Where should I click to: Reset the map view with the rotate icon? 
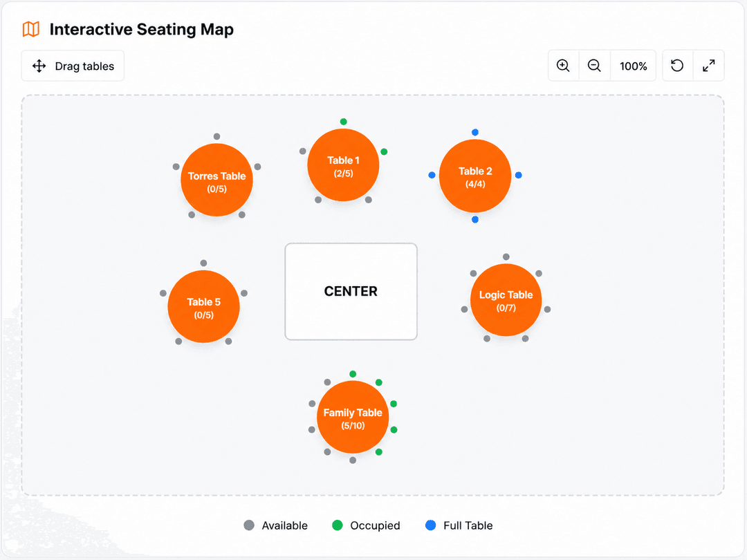coord(677,66)
